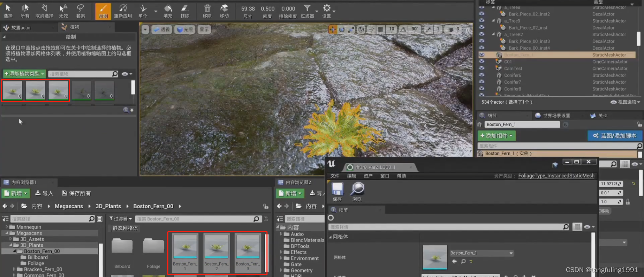Screen dimensions: 644x277
Task: Open the File (文件) menu
Action: click(335, 176)
